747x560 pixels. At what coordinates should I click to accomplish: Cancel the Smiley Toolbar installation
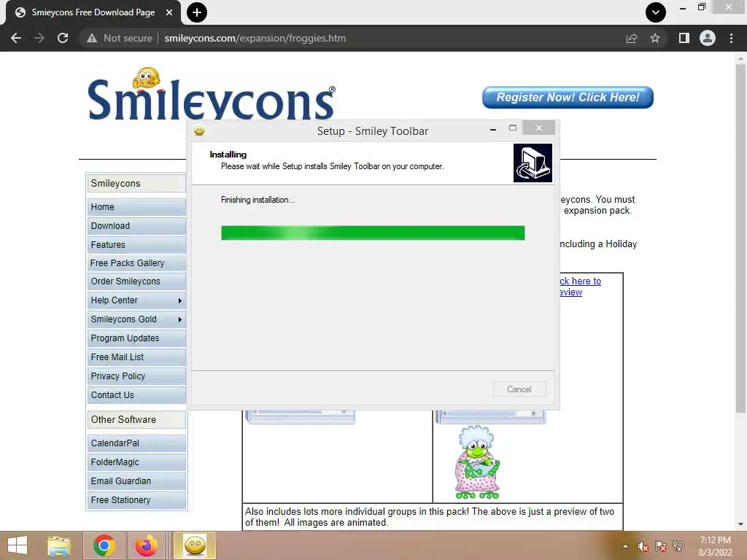(519, 389)
